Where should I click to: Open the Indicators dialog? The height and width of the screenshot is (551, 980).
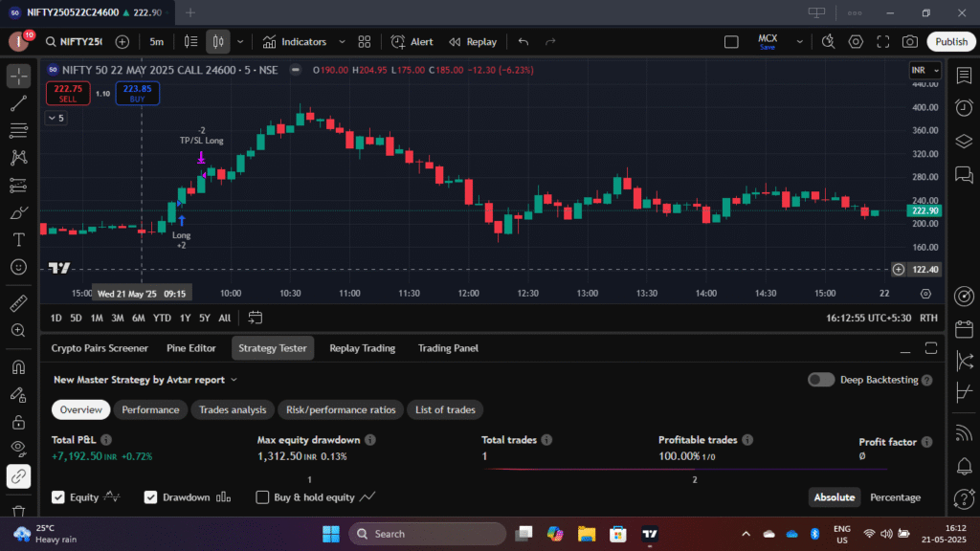pos(295,42)
